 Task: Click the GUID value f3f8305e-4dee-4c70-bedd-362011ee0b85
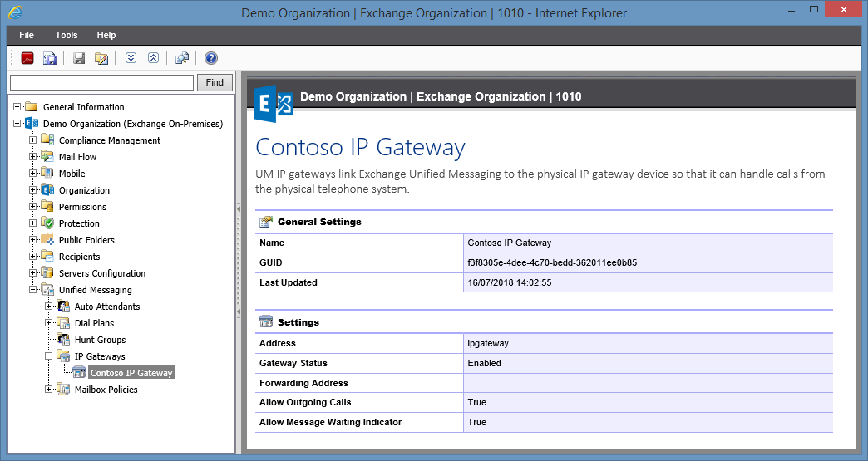[x=552, y=262]
